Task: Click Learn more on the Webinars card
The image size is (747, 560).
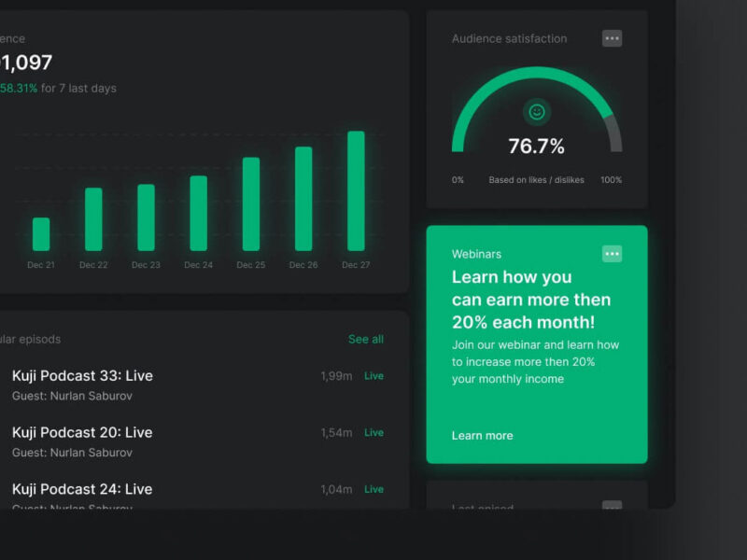Action: [482, 436]
